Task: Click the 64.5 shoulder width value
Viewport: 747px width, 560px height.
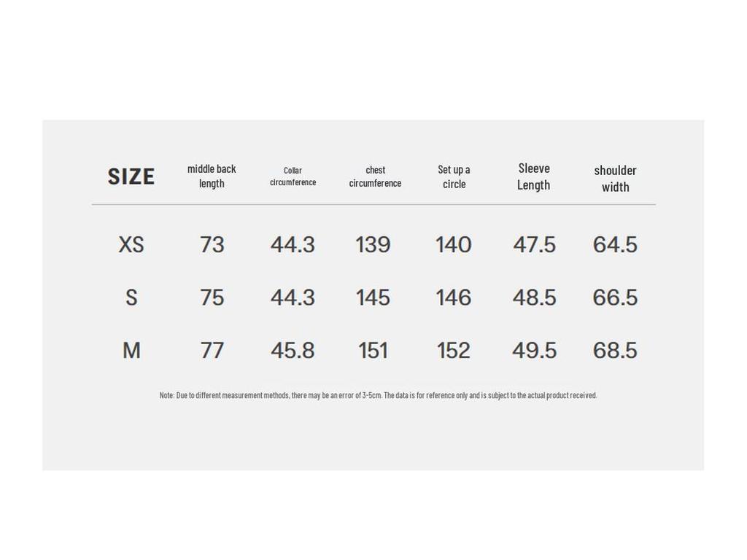Action: tap(615, 244)
